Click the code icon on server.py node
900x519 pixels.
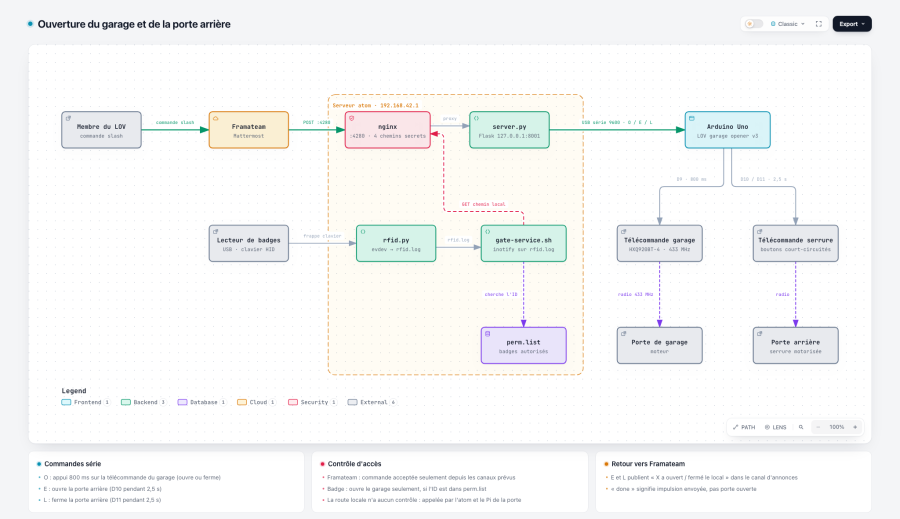coord(476,118)
